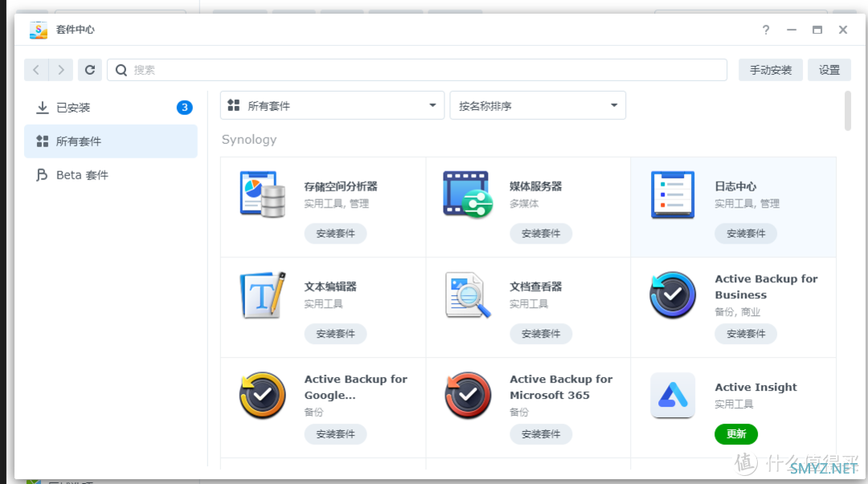The image size is (868, 484).
Task: Click the 文本编辑器 title text
Action: (x=330, y=286)
